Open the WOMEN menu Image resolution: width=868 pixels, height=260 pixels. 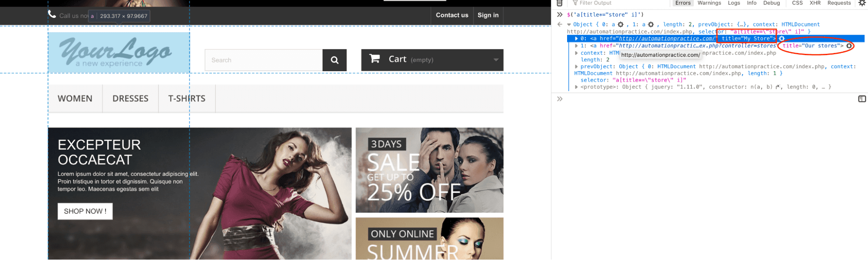pyautogui.click(x=75, y=99)
